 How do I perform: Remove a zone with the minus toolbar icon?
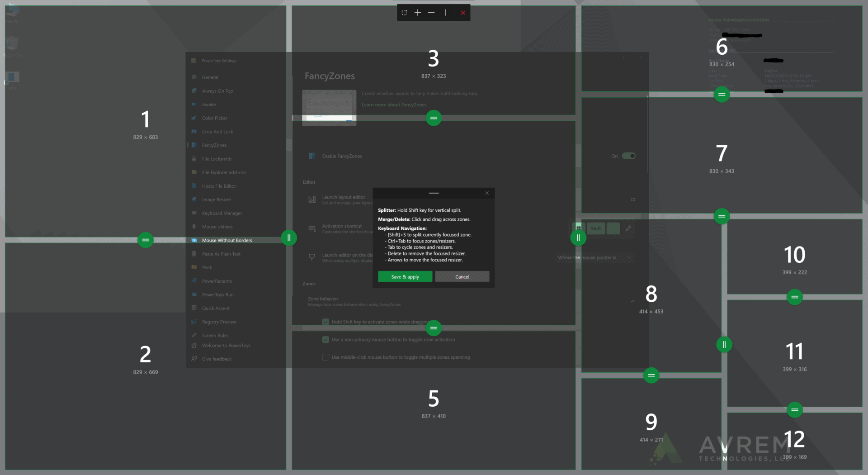pyautogui.click(x=431, y=13)
